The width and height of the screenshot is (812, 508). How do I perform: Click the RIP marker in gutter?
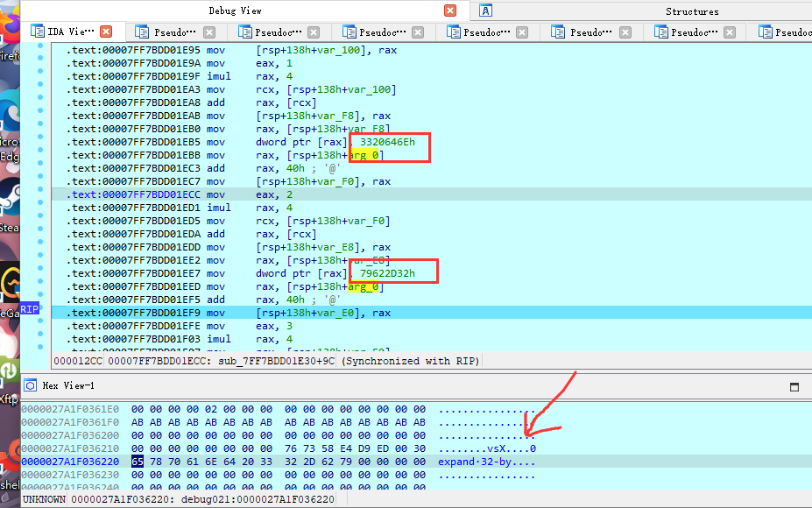(x=29, y=308)
